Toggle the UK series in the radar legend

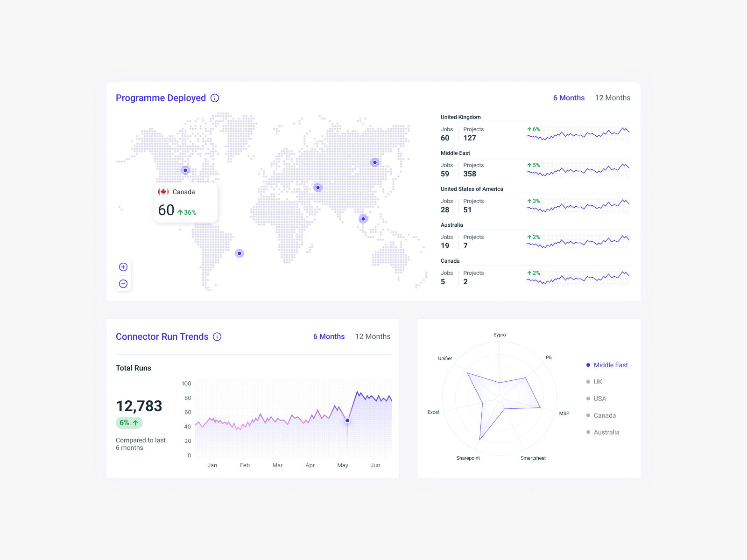597,382
